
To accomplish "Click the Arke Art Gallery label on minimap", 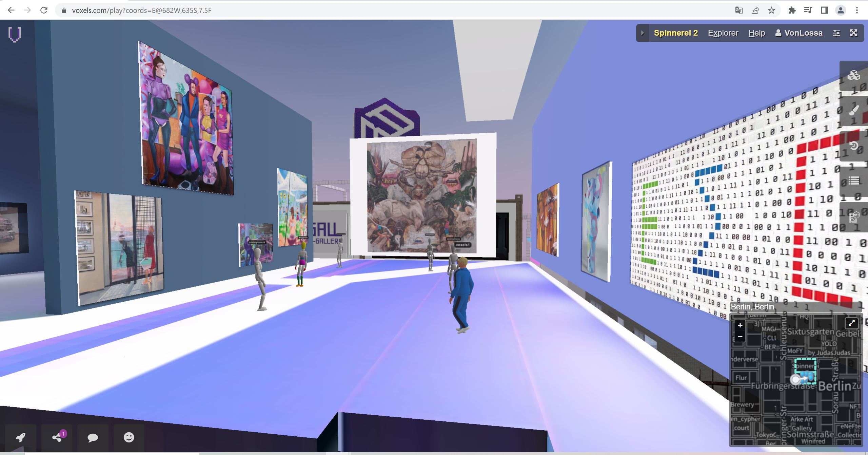I will coord(802,423).
